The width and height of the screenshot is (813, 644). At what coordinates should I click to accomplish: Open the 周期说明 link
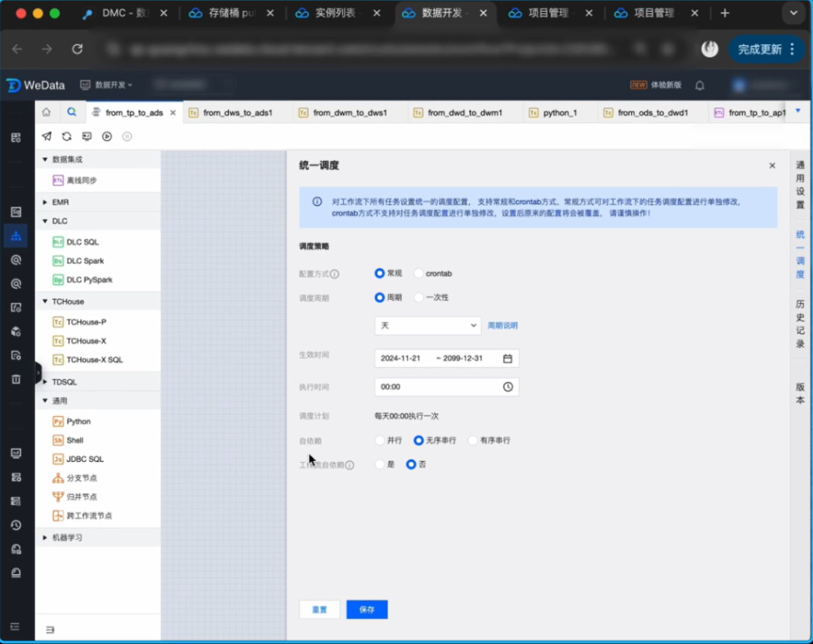[x=502, y=325]
